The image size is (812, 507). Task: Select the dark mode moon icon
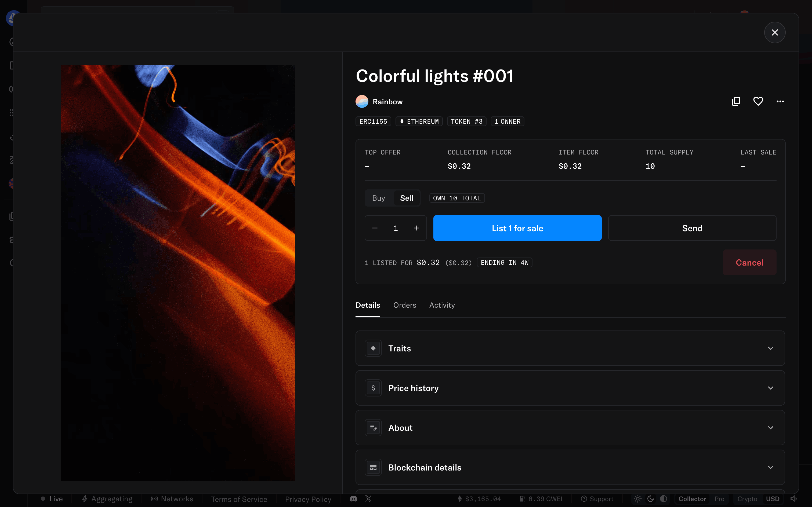(x=651, y=499)
